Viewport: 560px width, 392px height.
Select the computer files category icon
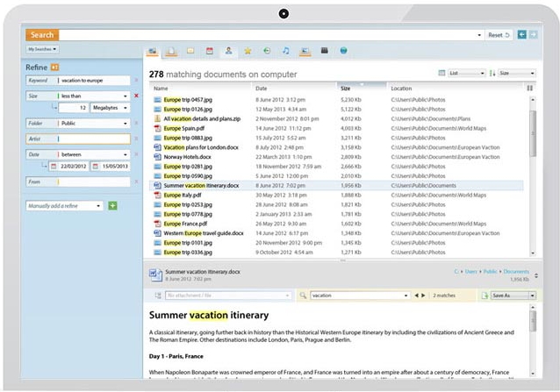(153, 51)
